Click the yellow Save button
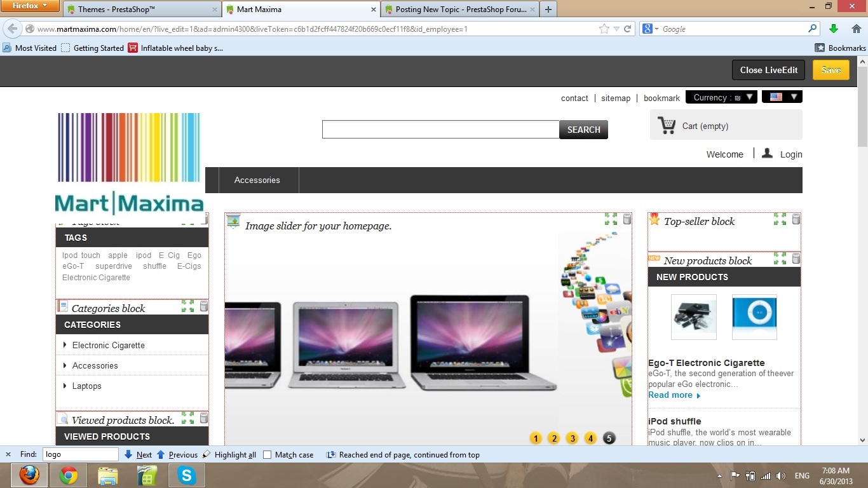 (831, 70)
